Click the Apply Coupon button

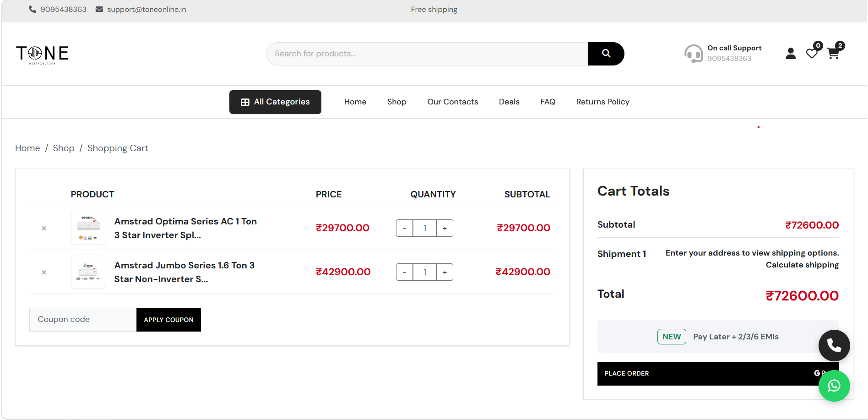click(168, 320)
